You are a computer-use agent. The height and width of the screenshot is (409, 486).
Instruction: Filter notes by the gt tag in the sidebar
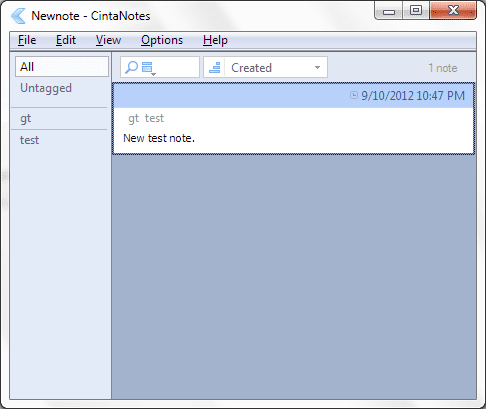point(26,119)
